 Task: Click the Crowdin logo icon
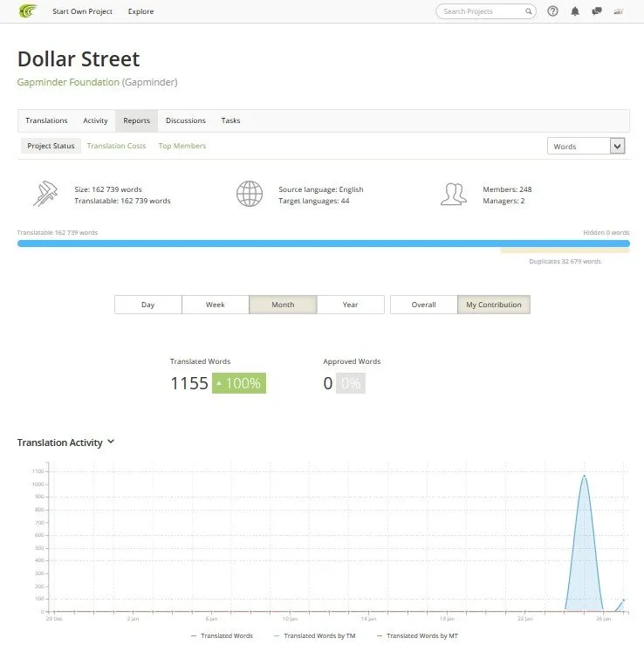click(28, 11)
